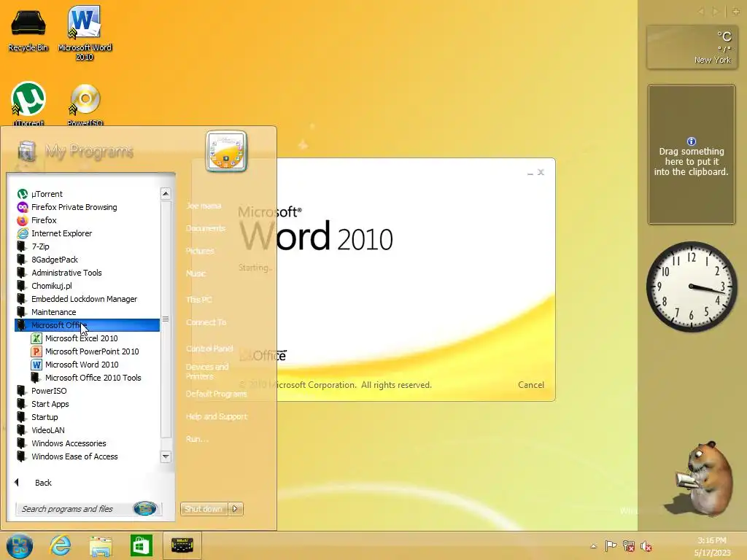Screen dimensions: 747x560
Task: Open Connect To in the start menu
Action: tap(206, 322)
